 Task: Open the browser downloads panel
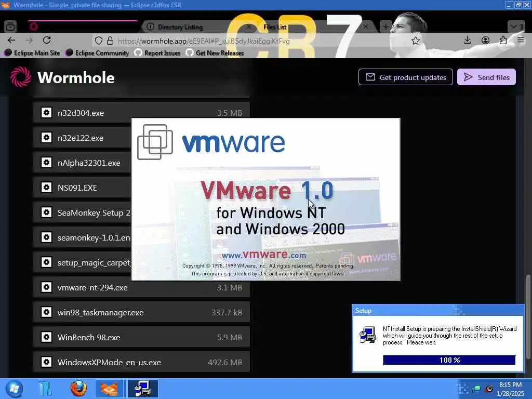pos(467,41)
